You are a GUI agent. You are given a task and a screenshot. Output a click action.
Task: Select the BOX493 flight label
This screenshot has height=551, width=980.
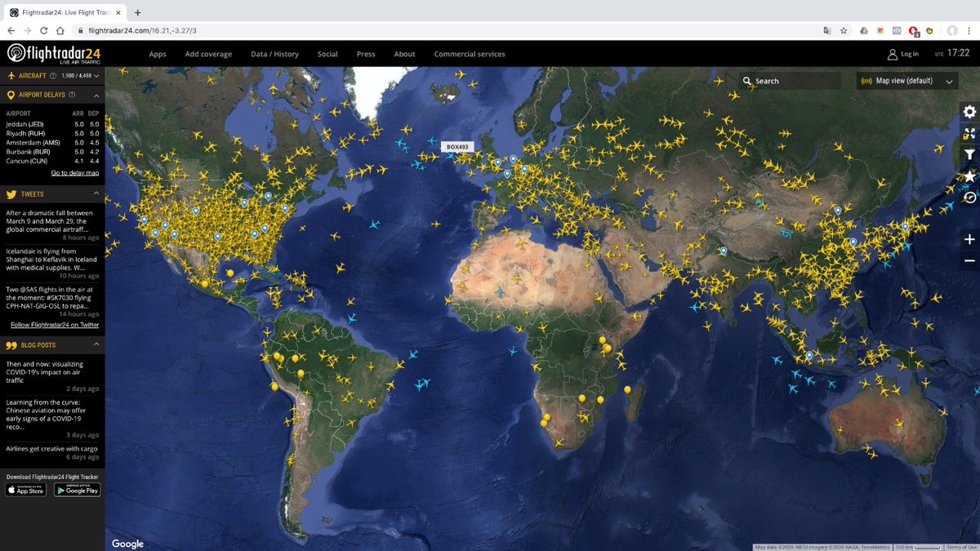457,147
